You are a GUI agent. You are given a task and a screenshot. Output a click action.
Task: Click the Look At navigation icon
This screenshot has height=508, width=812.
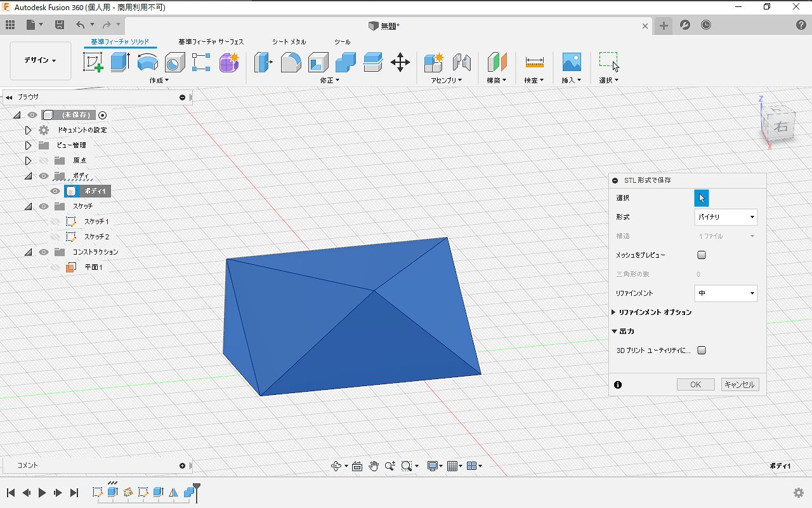[x=357, y=466]
